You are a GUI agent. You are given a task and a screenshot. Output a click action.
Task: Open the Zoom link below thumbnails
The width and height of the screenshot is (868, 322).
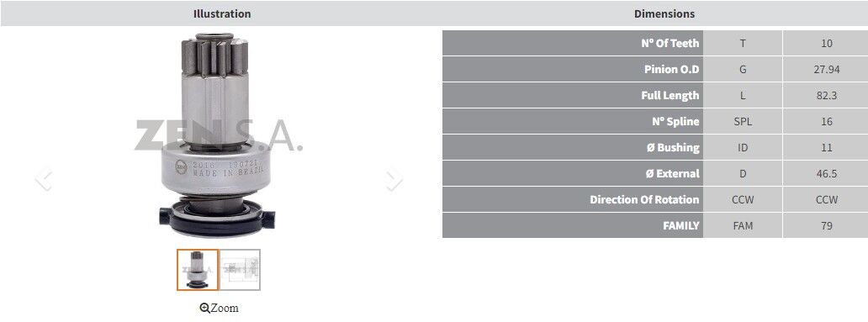[219, 309]
